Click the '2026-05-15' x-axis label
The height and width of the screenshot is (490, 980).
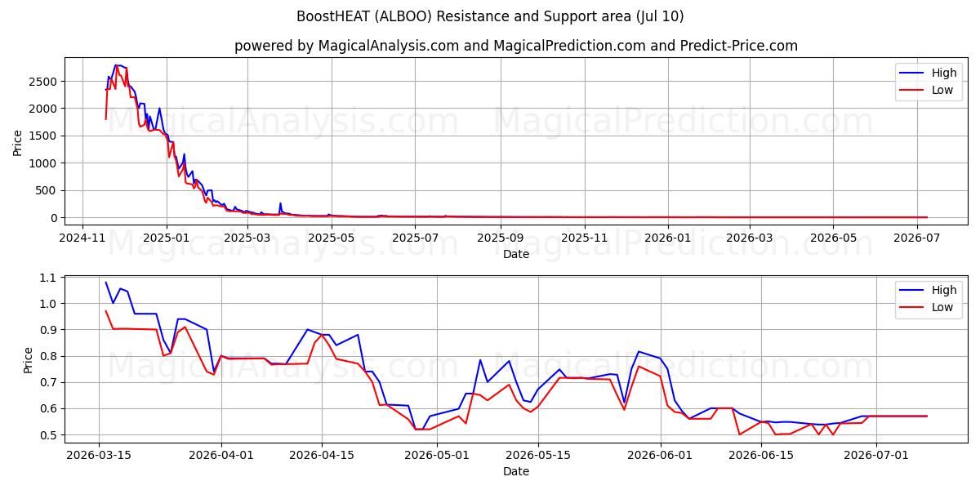(x=537, y=455)
